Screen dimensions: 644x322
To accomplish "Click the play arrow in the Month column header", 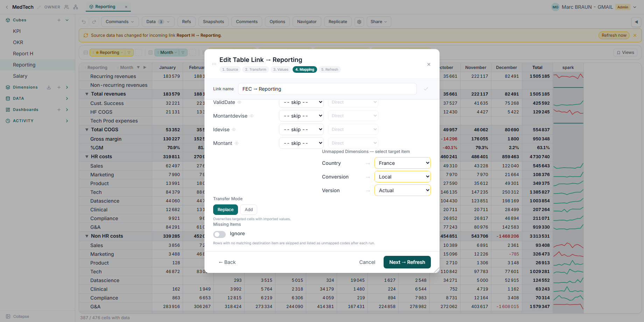I will 145,68.
